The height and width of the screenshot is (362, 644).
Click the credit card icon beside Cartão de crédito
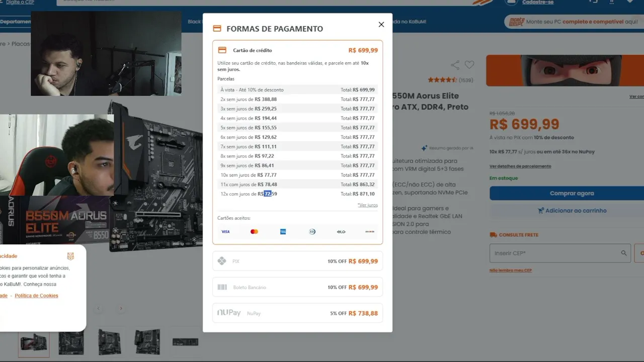pyautogui.click(x=222, y=50)
